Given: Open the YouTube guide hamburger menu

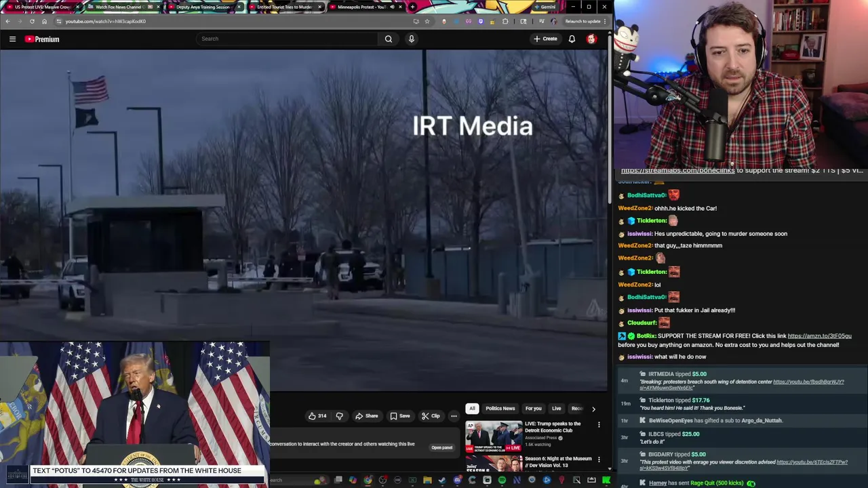Looking at the screenshot, I should pyautogui.click(x=12, y=39).
